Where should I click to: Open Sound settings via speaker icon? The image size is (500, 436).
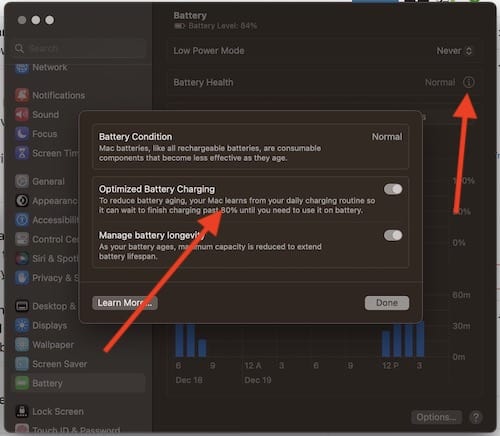point(22,115)
